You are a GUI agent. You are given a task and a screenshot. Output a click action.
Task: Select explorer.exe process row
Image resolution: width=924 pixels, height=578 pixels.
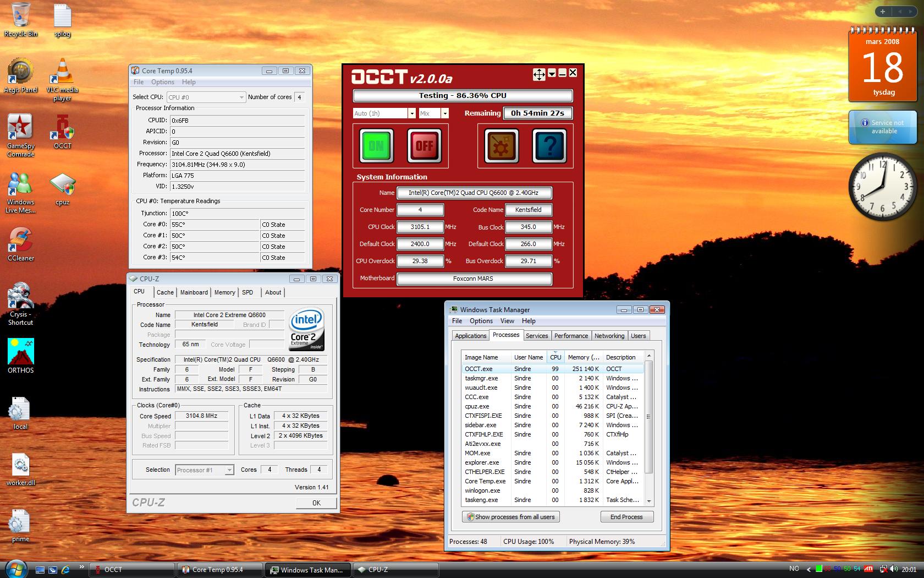[552, 462]
